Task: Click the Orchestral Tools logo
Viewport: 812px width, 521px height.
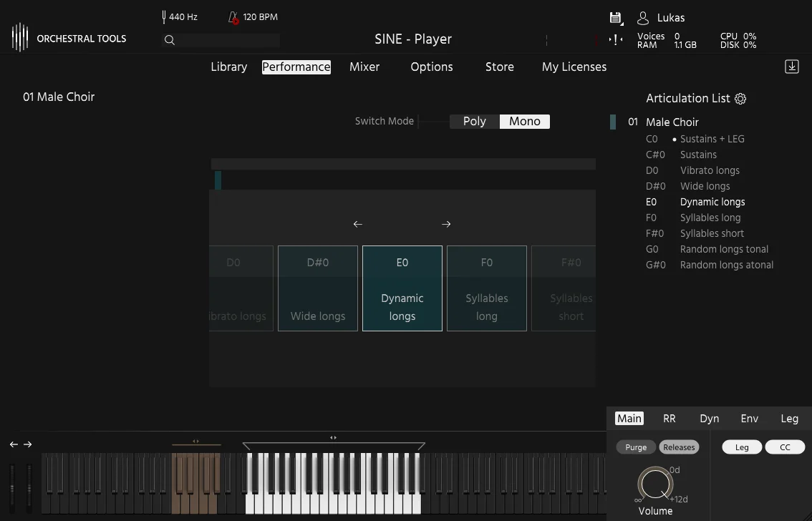Action: click(19, 38)
